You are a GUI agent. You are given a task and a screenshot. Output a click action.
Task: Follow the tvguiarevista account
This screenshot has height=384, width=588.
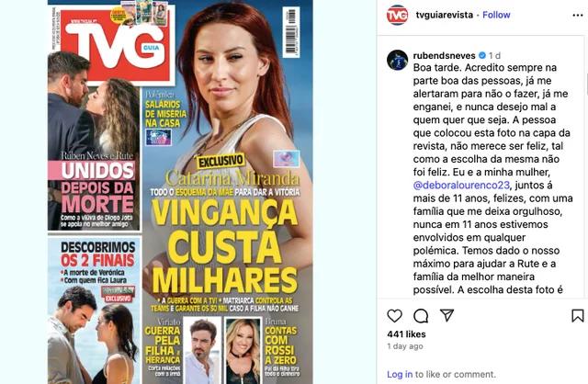(x=496, y=15)
